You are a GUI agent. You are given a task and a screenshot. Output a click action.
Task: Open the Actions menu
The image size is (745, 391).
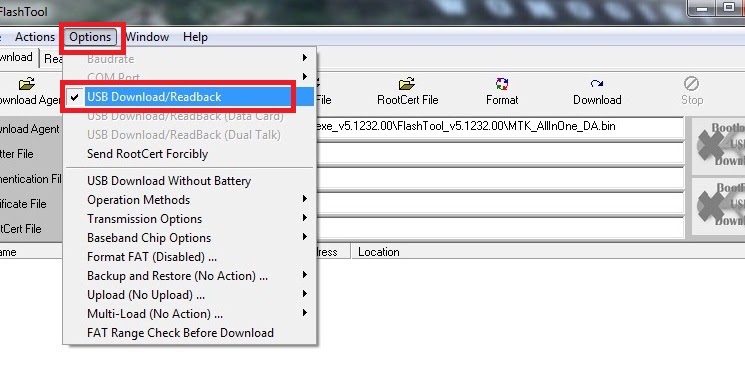click(35, 37)
